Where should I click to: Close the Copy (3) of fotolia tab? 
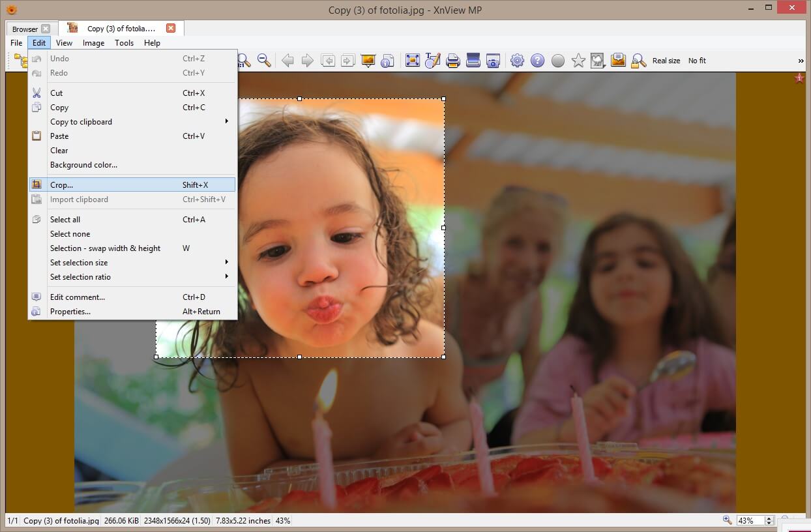(x=171, y=28)
